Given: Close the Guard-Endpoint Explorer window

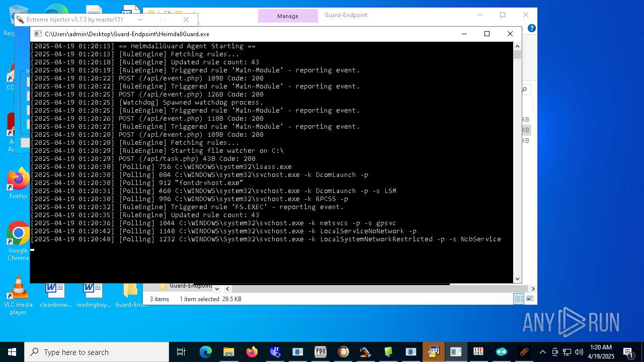Looking at the screenshot, I should tap(526, 15).
